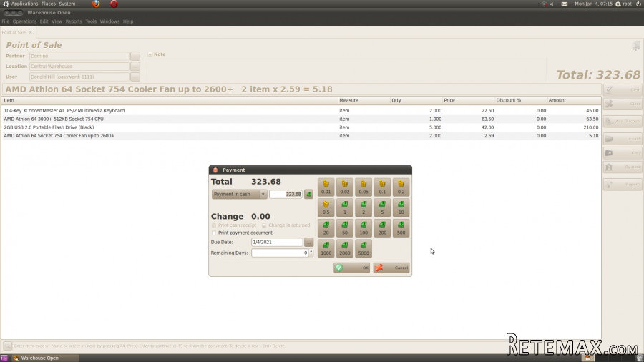Open the Edit menu
Screen dimensions: 644x362
point(44,21)
